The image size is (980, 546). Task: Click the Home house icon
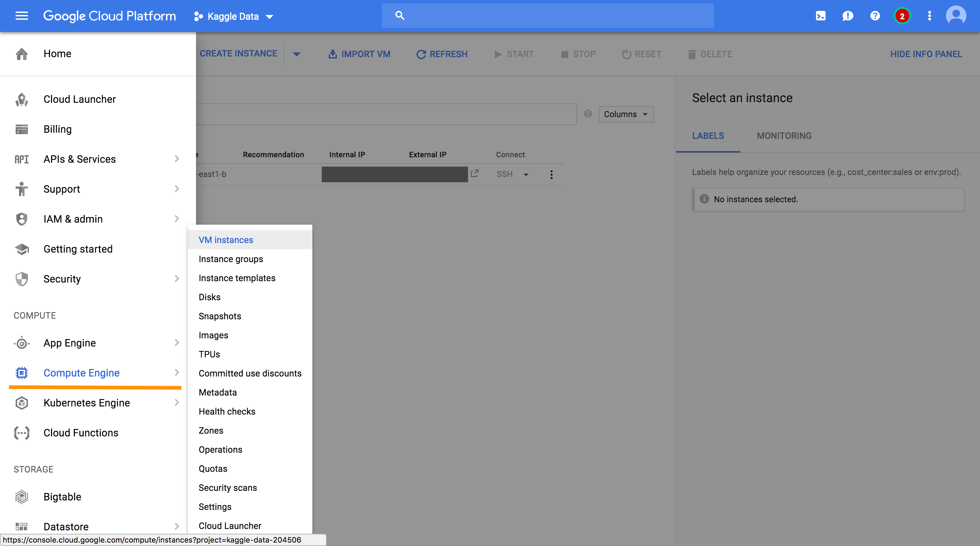[22, 54]
